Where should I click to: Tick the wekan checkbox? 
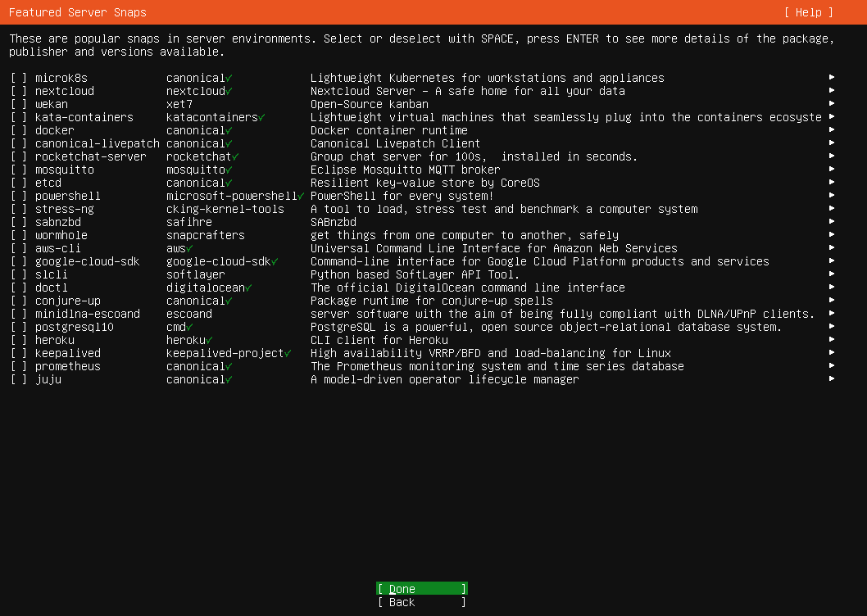[x=18, y=104]
